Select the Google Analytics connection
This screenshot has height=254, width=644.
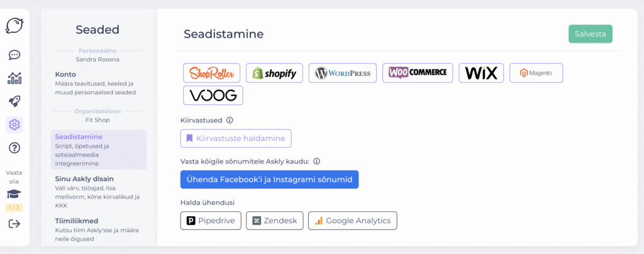pyautogui.click(x=353, y=221)
